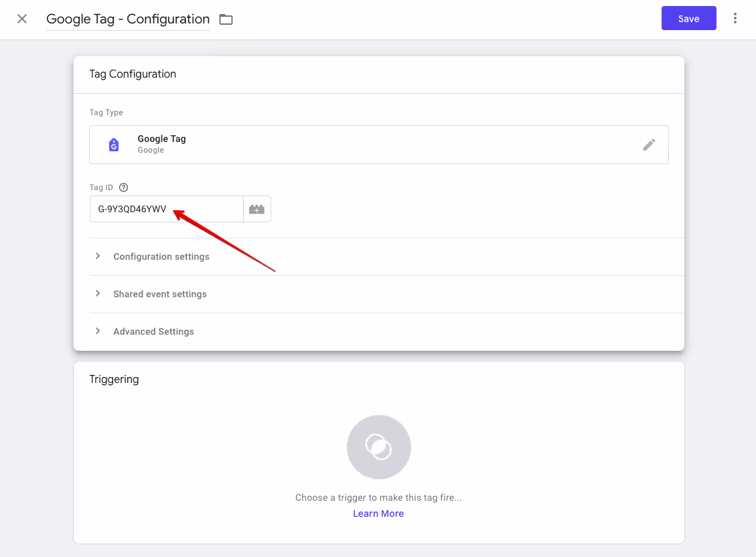Open the Tag ID help question mark
The width and height of the screenshot is (756, 557).
click(123, 187)
